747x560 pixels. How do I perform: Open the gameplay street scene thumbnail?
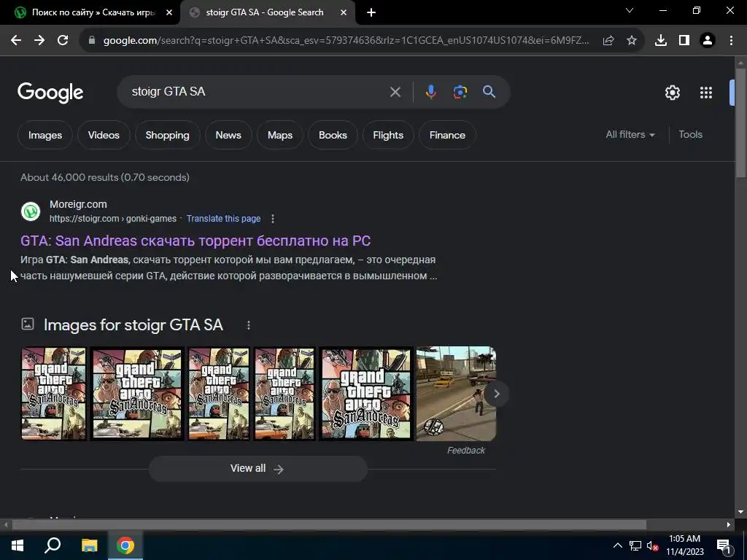456,393
